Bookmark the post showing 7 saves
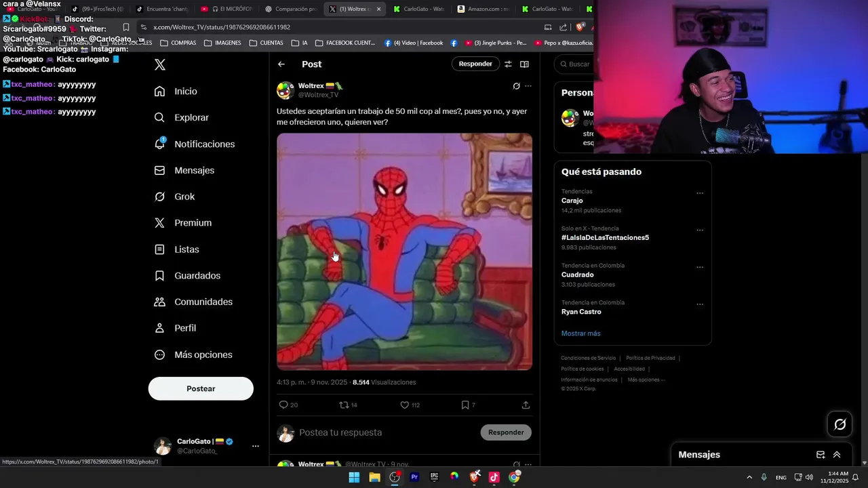 point(465,405)
